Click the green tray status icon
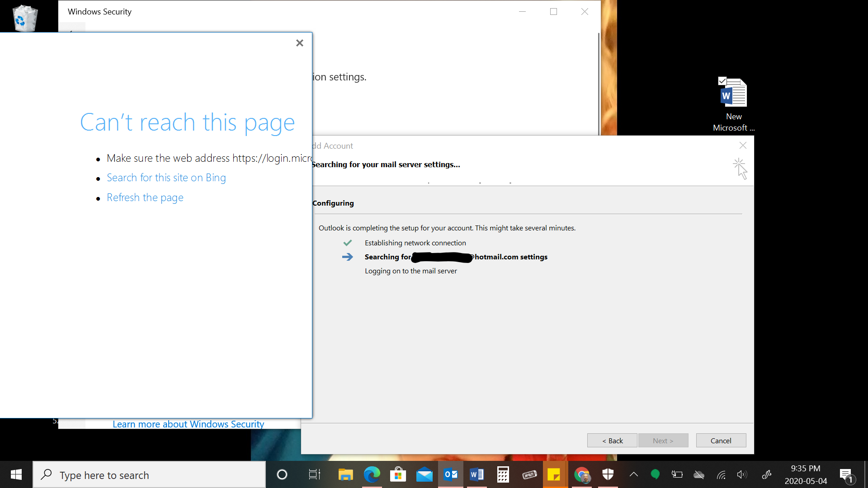The width and height of the screenshot is (868, 488). tap(655, 474)
